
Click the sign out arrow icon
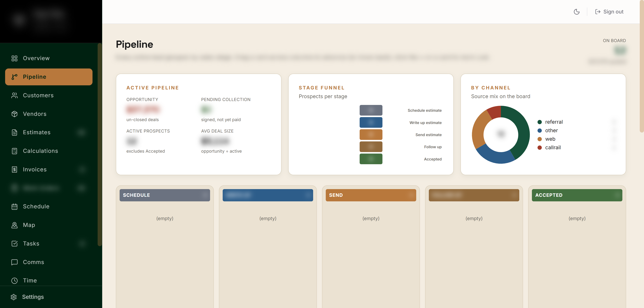[x=597, y=12]
